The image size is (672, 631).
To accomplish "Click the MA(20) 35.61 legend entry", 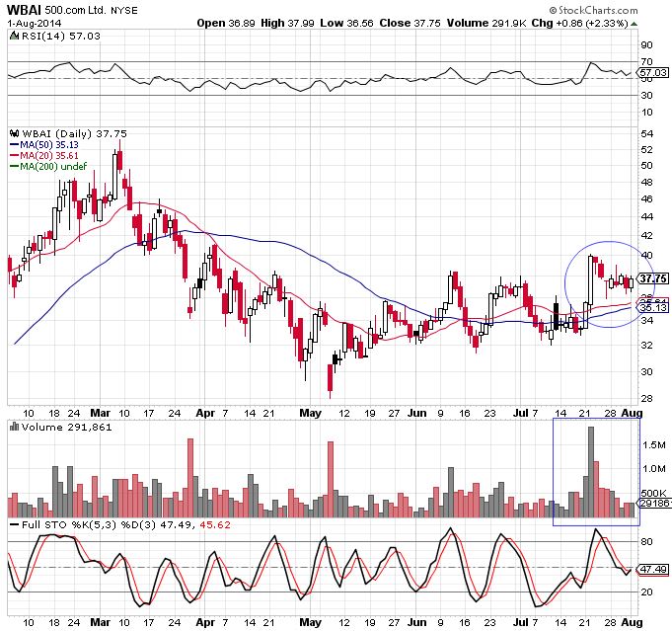I will pyautogui.click(x=44, y=156).
